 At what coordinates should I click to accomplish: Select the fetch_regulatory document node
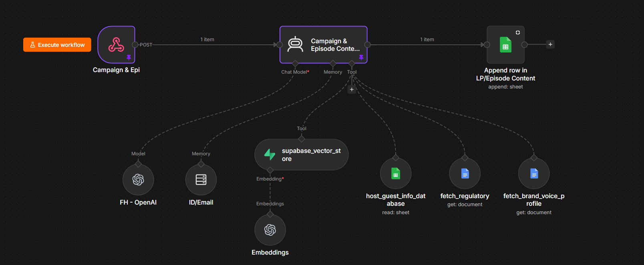click(465, 173)
